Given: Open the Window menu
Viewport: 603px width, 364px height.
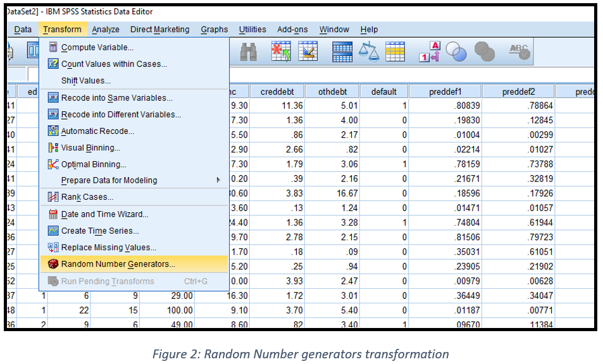Looking at the screenshot, I should click(334, 29).
